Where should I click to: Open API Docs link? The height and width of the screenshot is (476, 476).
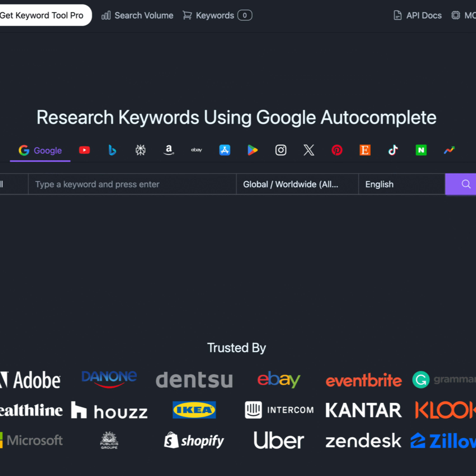point(418,16)
